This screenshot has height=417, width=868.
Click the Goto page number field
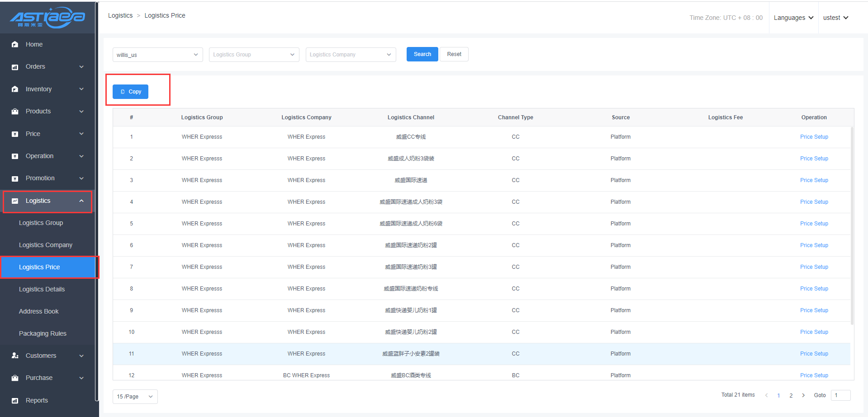(840, 395)
